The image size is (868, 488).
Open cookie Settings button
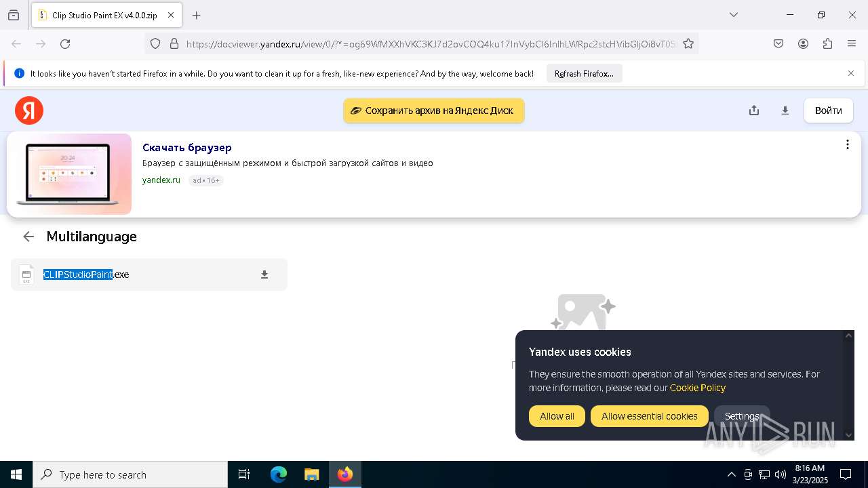(742, 416)
